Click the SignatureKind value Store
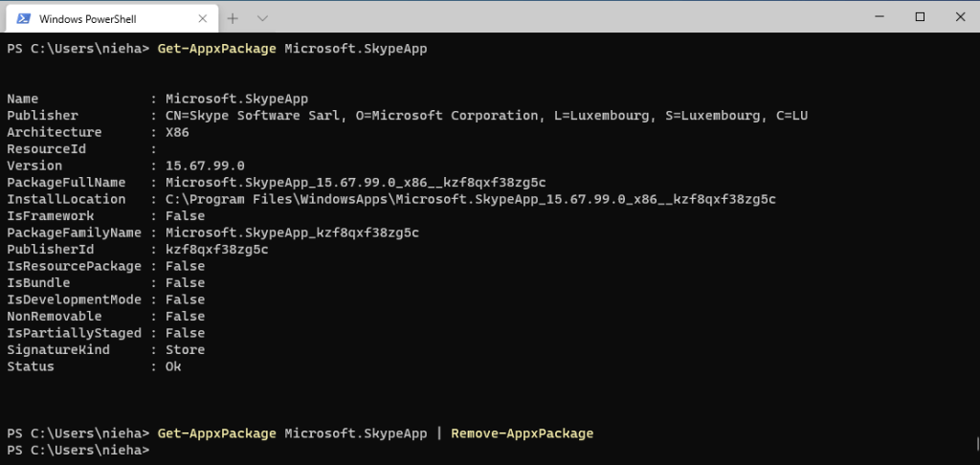Screen dimensions: 980x465 185,350
